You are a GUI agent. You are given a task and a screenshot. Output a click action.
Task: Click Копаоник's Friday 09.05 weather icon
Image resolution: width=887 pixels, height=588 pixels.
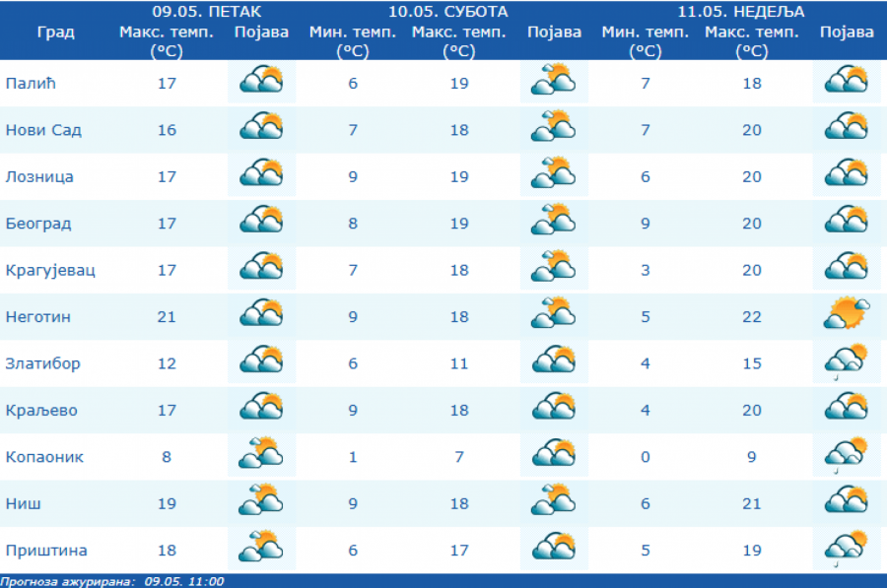pos(261,456)
